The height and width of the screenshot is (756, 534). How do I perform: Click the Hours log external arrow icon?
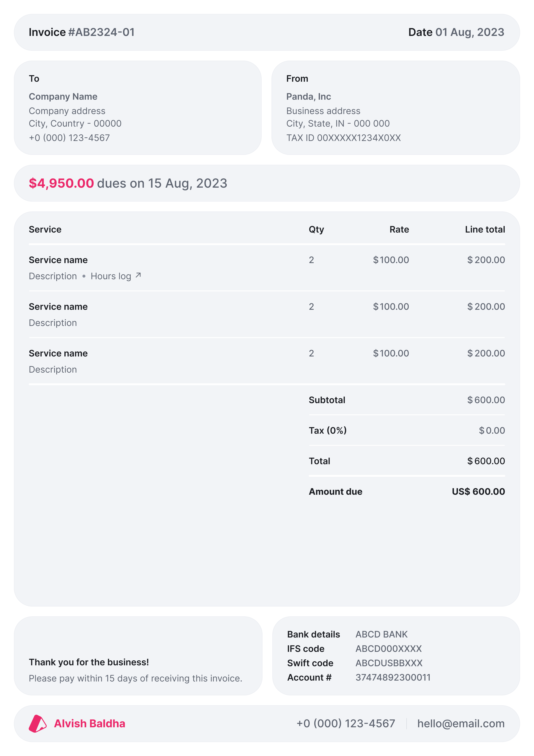pos(138,275)
